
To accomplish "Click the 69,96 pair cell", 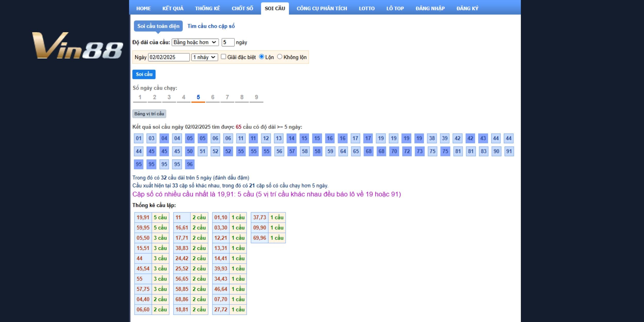I will point(260,238).
